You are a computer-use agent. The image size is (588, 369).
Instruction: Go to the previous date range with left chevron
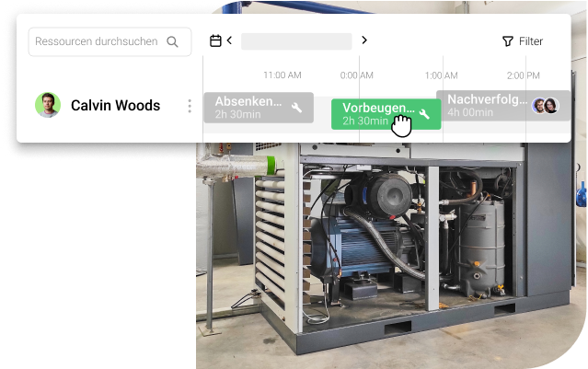pyautogui.click(x=229, y=40)
